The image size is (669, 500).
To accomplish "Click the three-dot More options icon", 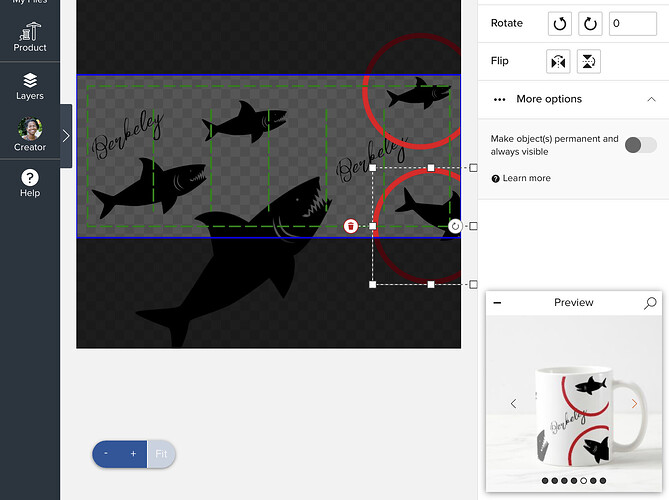I will pos(499,99).
